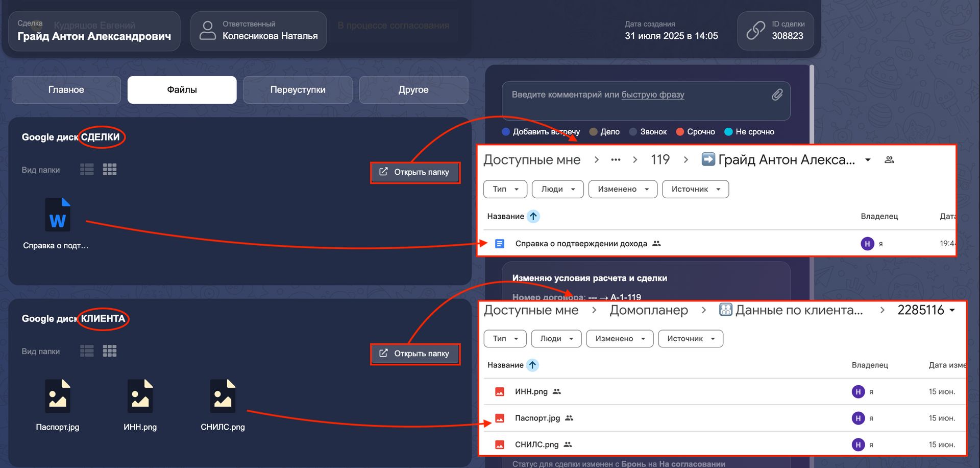
Task: Open the Word file Справка о подт…
Action: click(57, 215)
